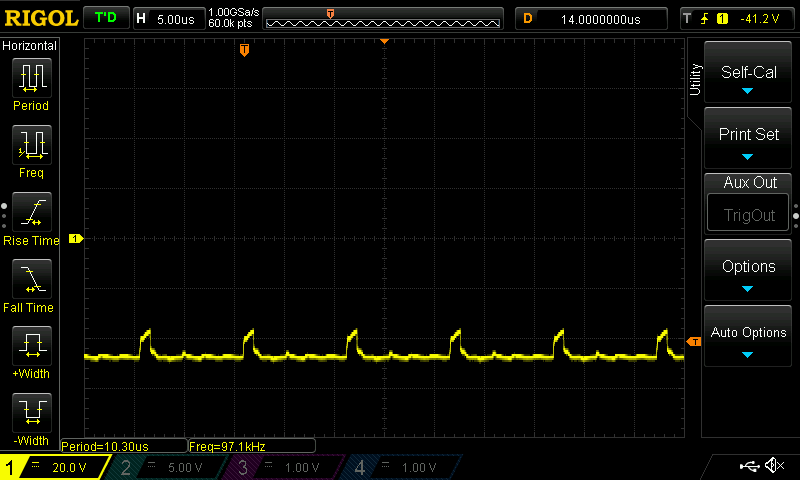Click the trigger source channel 1 badge
The width and height of the screenshot is (800, 480).
(722, 19)
